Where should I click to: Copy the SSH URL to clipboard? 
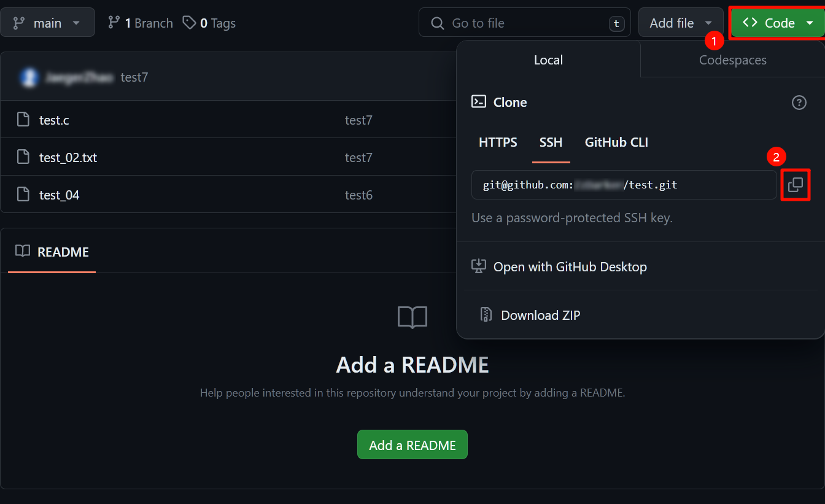[796, 185]
